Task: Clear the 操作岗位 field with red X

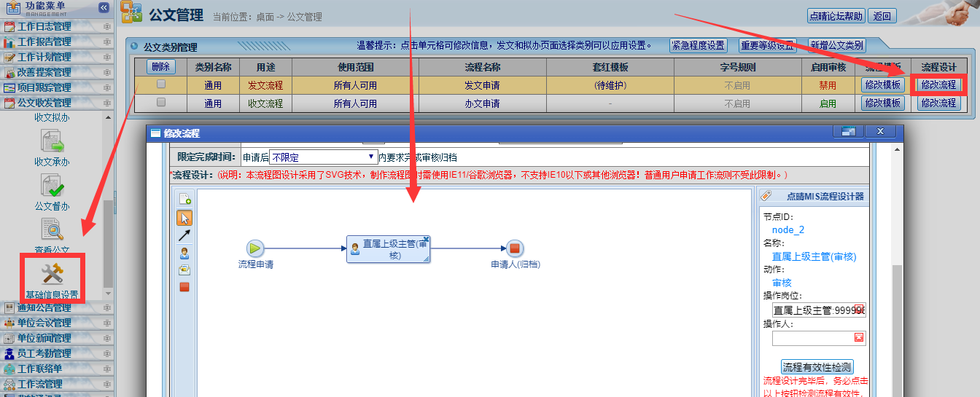Action: click(859, 310)
